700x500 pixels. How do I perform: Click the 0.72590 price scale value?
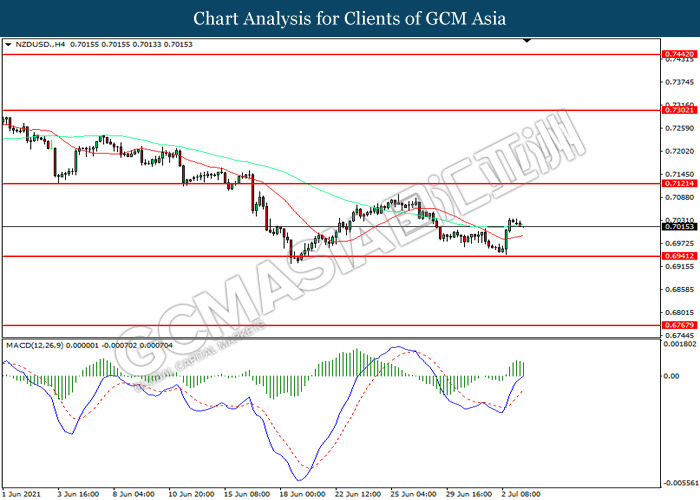point(679,128)
